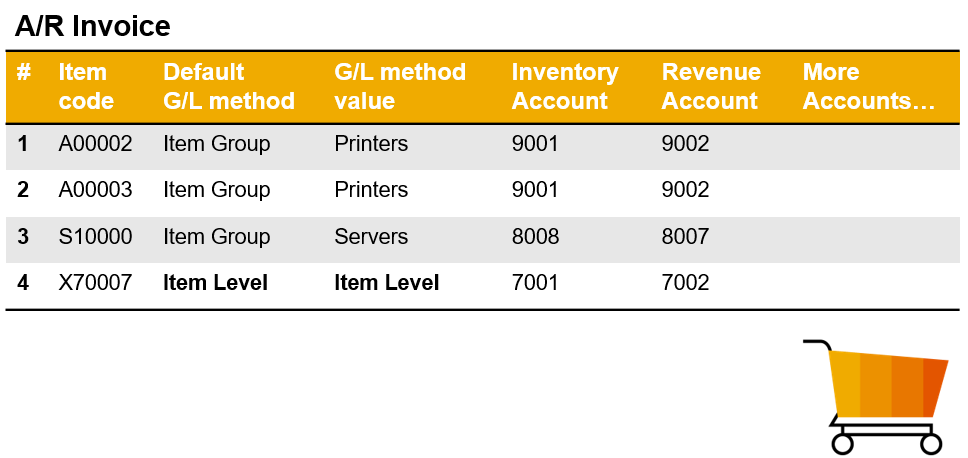Viewport: 968px width, 458px height.
Task: Click revenue account 7002
Action: pos(685,283)
